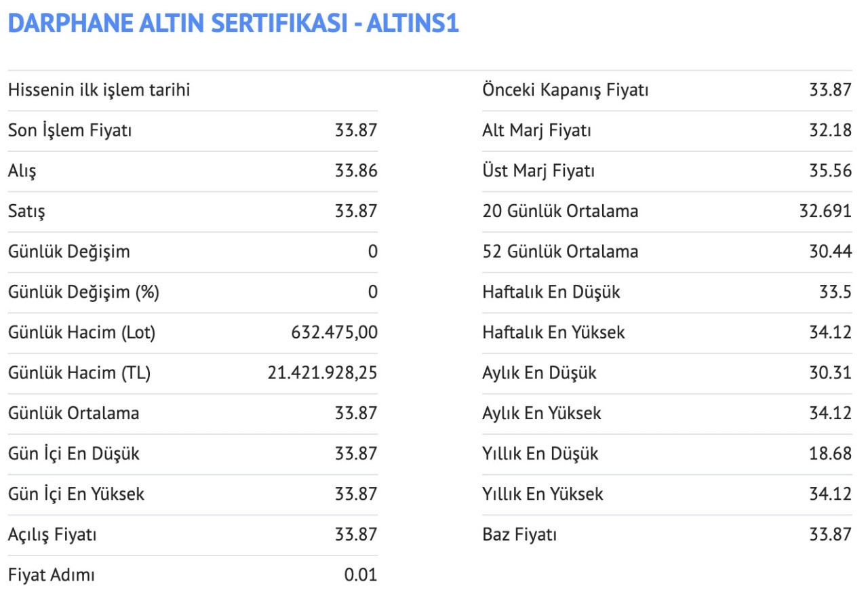Click the Günlük Değişim (%) label
Screen dimensions: 868x605
83,292
